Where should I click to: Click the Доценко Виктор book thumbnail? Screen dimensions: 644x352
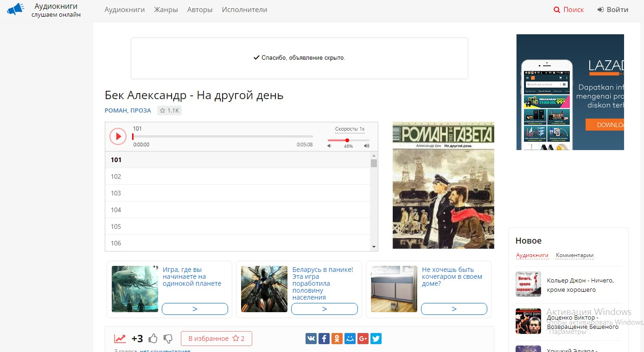pyautogui.click(x=528, y=321)
